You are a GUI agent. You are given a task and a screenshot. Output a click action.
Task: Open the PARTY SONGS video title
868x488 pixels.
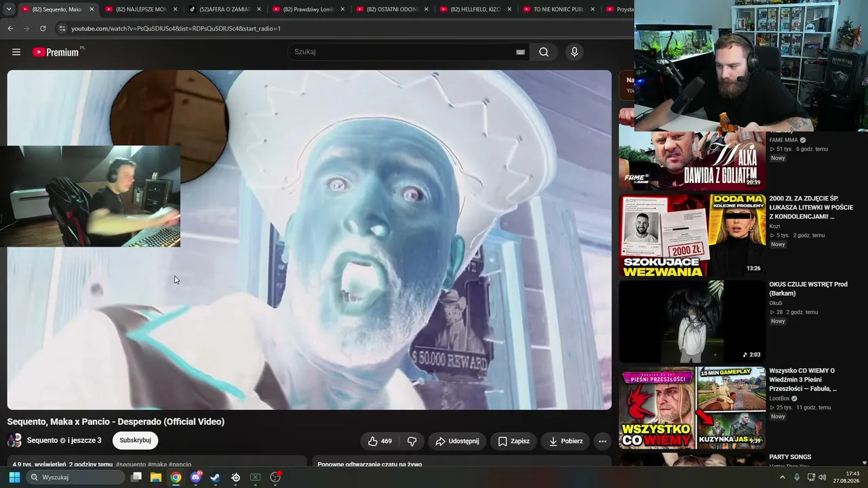[x=790, y=457]
